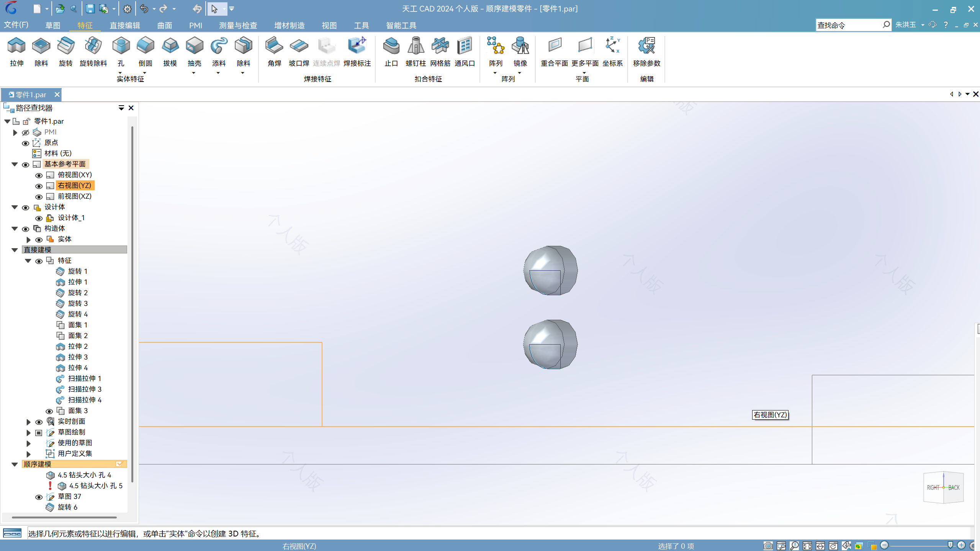Click the zoom slider handle in status bar
The image size is (980, 551).
click(x=950, y=545)
